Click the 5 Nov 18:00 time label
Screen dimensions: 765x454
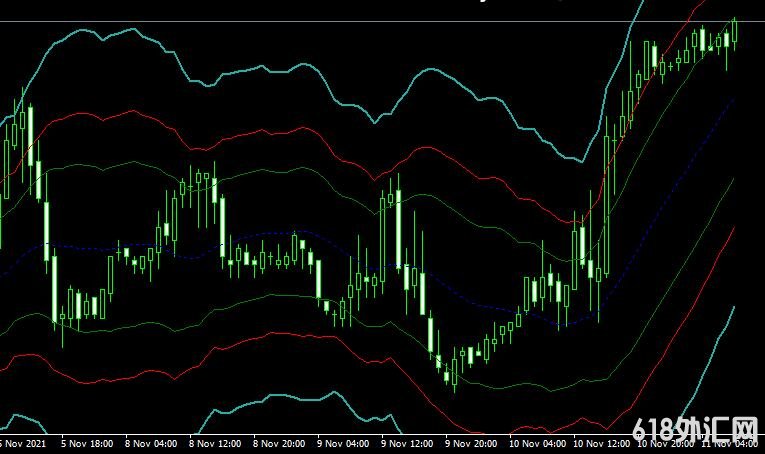[x=89, y=443]
